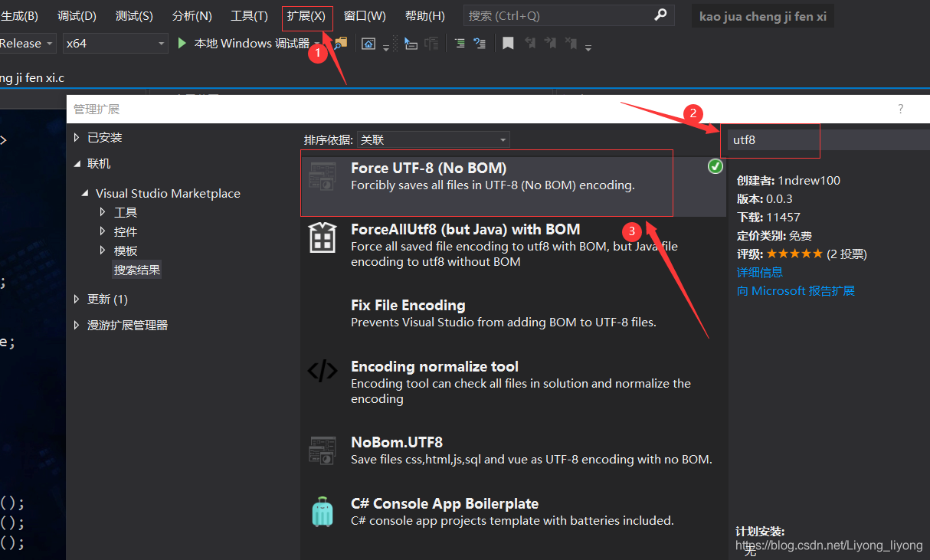Click the clear bookmarks icon
930x560 pixels.
[571, 44]
